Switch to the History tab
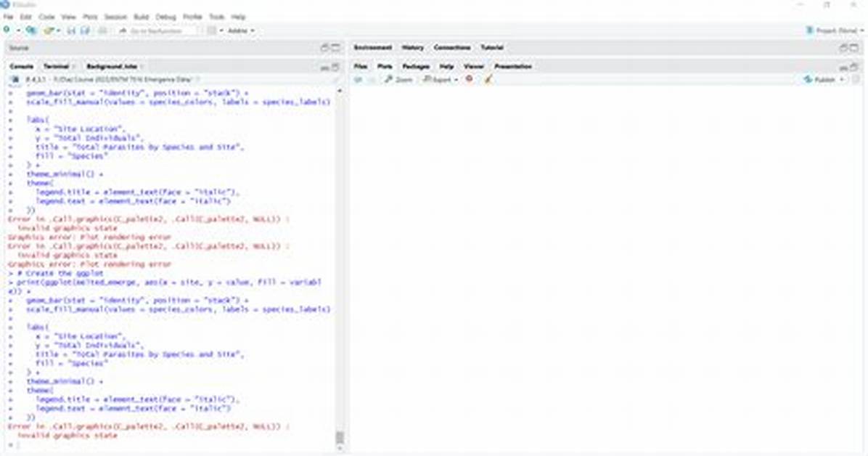The image size is (868, 456). [x=412, y=48]
